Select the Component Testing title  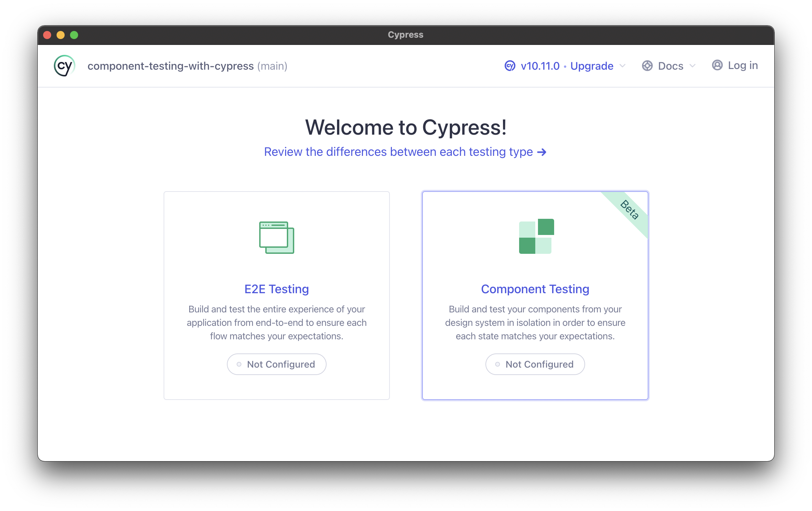click(x=535, y=289)
